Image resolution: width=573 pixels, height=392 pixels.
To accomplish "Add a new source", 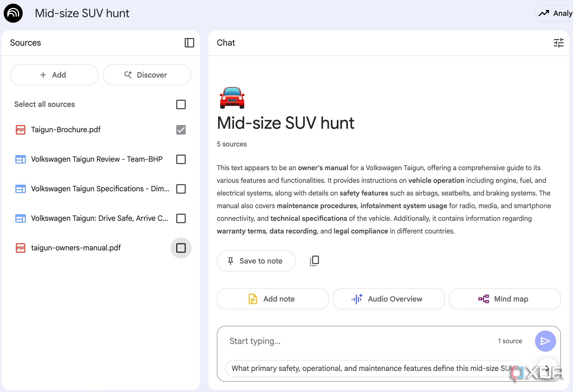I will coord(54,75).
